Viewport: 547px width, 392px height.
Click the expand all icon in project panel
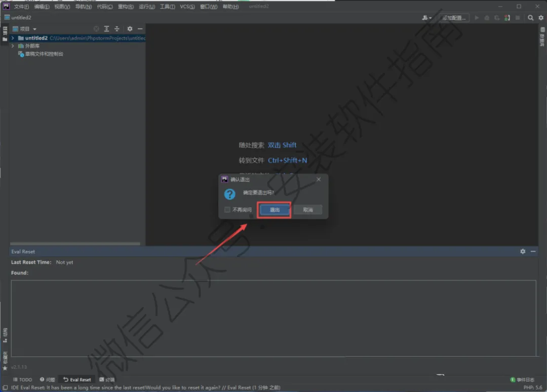[x=107, y=29]
